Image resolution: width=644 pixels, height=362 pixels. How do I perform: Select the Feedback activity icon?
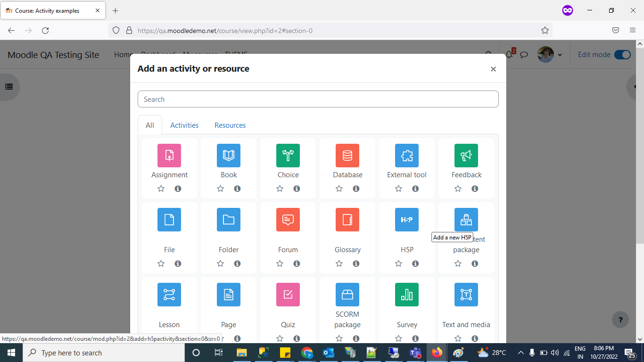466,156
